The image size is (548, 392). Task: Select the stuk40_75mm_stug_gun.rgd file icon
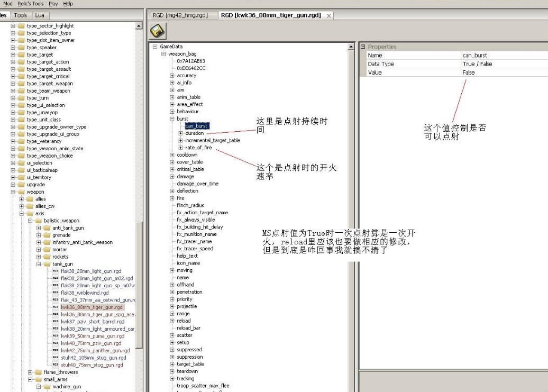[x=56, y=365]
